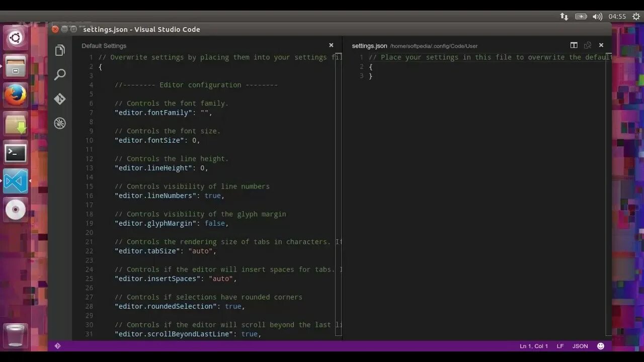Open the folder with green arrow launcher icon

click(x=16, y=124)
